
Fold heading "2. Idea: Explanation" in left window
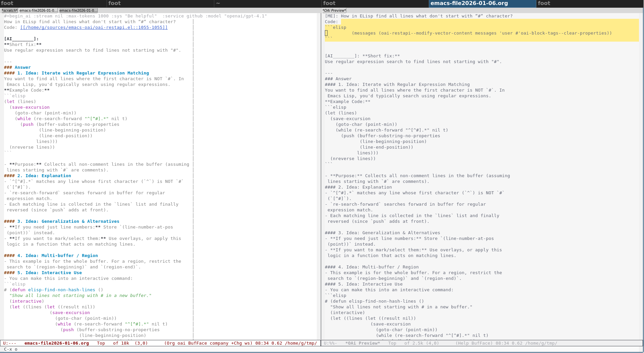click(38, 176)
